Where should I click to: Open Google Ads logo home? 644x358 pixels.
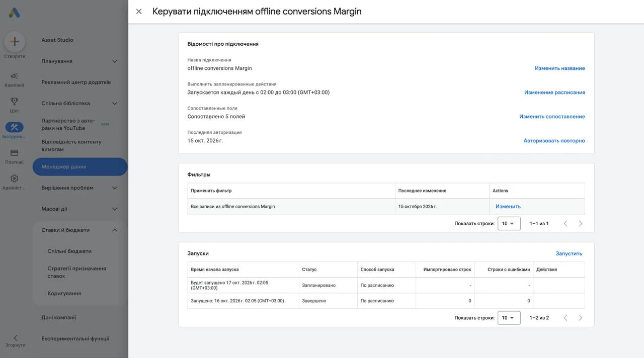(x=14, y=13)
